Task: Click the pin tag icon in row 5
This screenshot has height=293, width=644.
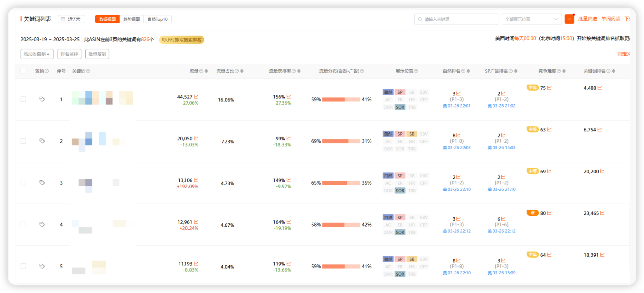Action: [x=42, y=266]
